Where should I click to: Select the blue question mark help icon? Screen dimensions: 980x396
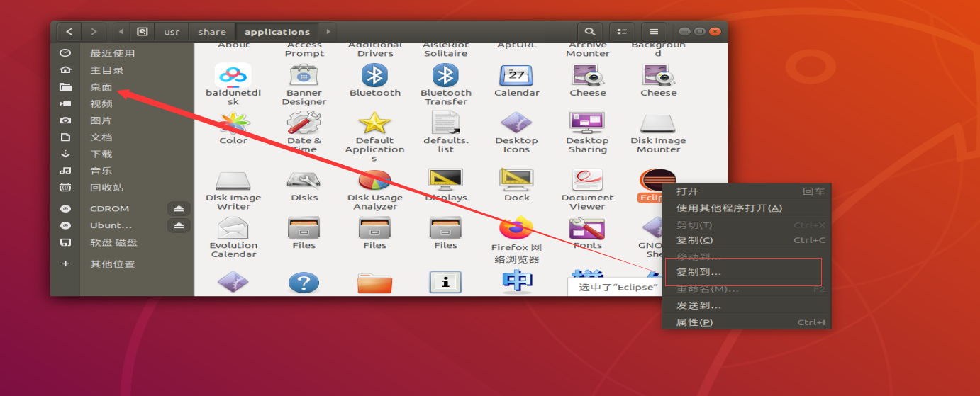click(304, 283)
